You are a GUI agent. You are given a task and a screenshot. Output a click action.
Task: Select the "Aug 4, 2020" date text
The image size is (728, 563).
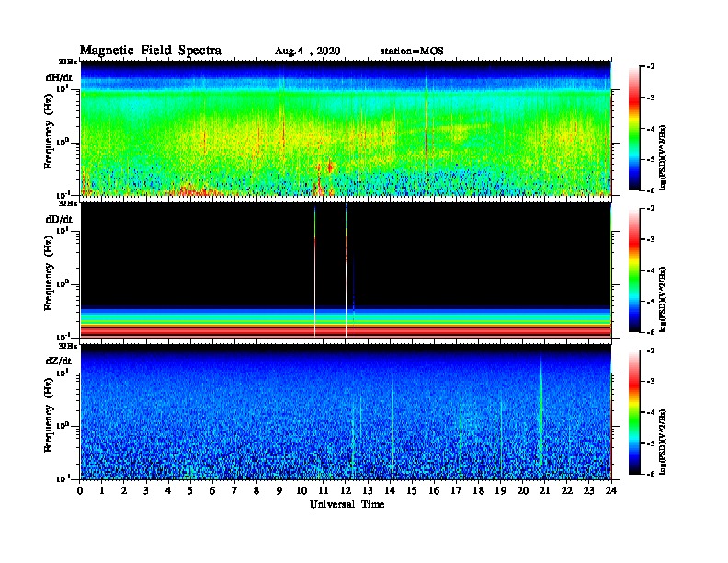(x=307, y=52)
